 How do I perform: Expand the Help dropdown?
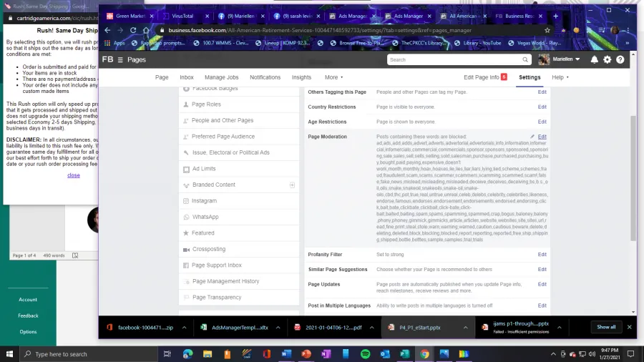[560, 77]
